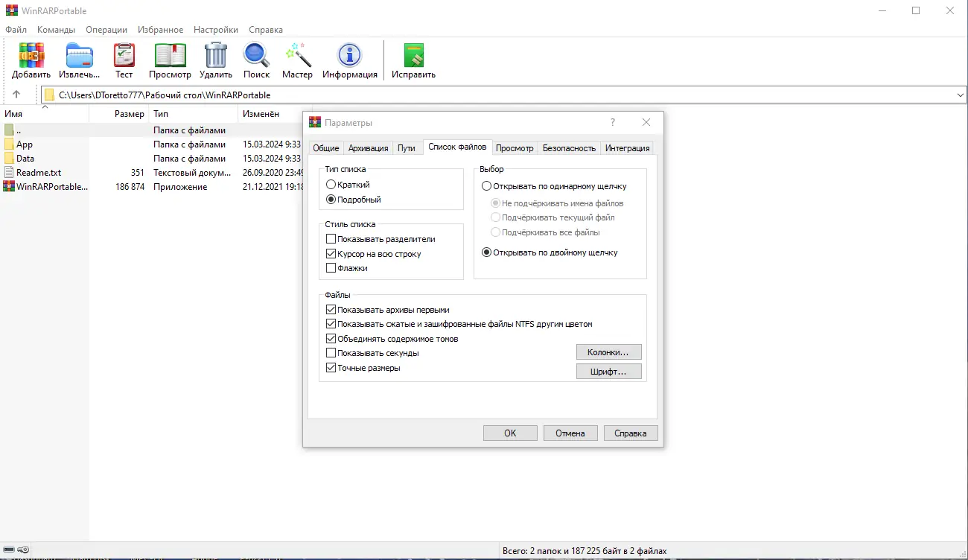
Task: Open the Поиск magnifier icon
Action: coord(256,56)
